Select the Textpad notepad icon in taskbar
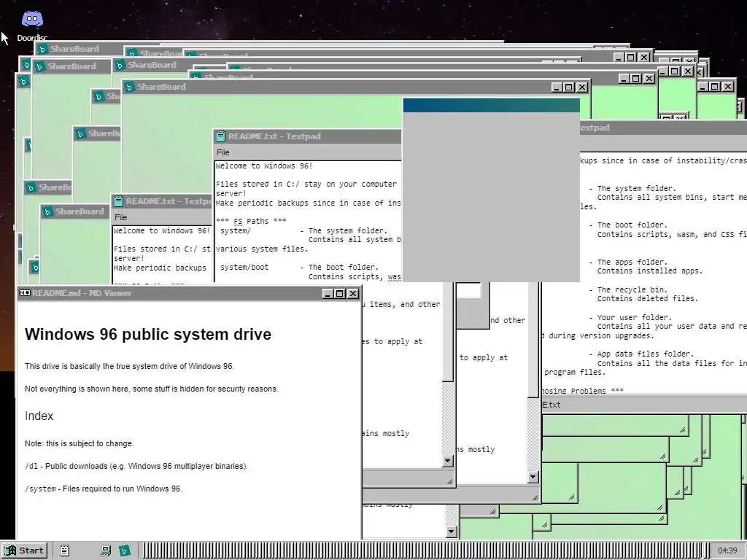This screenshot has height=560, width=747. [64, 551]
